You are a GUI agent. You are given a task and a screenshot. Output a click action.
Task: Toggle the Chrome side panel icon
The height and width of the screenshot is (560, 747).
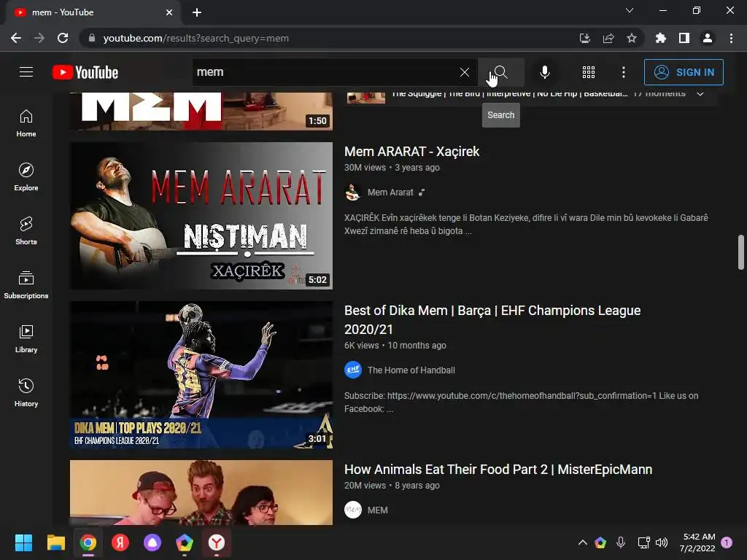point(684,38)
